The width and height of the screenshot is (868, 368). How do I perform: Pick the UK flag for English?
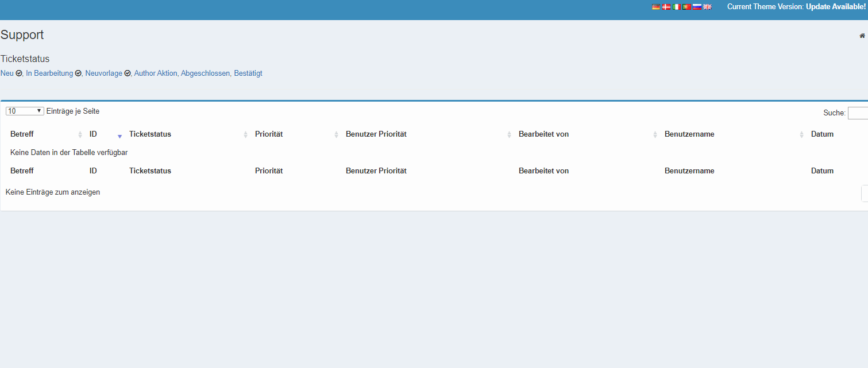707,7
